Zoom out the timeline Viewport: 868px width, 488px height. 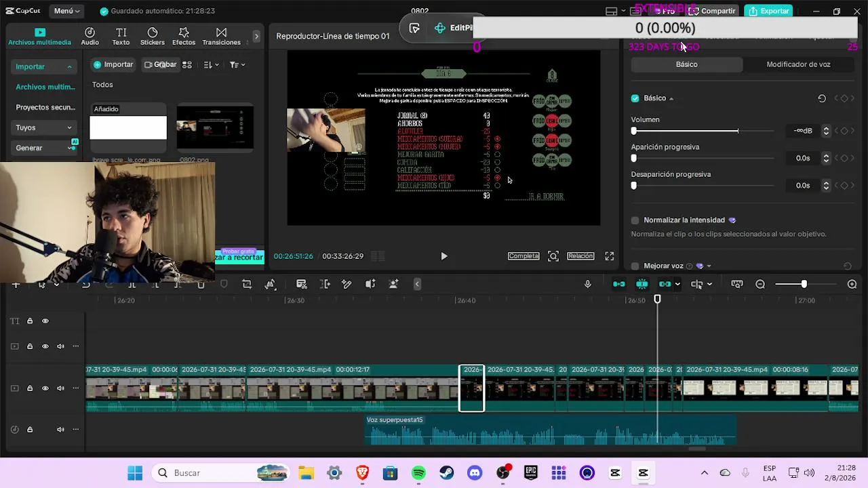(x=760, y=284)
